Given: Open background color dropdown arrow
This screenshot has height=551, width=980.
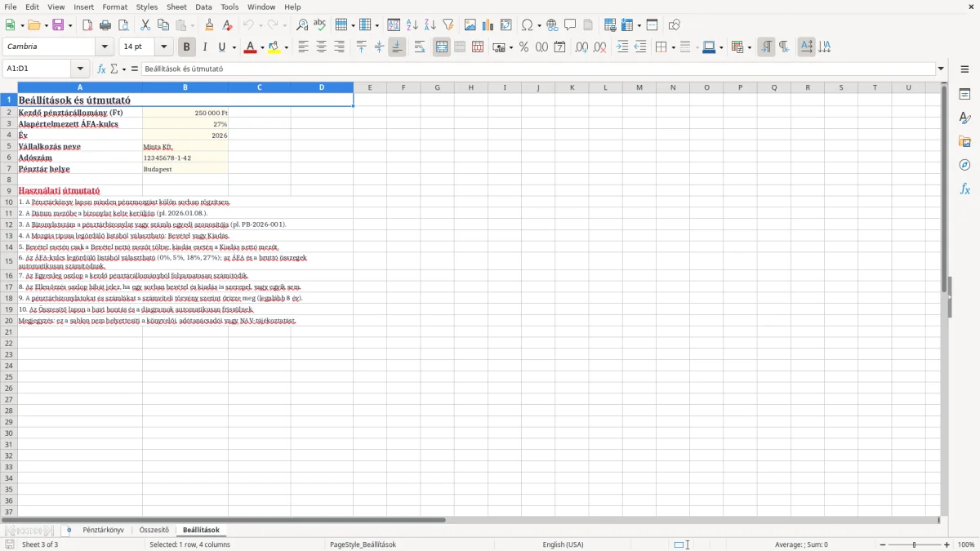Looking at the screenshot, I should [x=286, y=47].
